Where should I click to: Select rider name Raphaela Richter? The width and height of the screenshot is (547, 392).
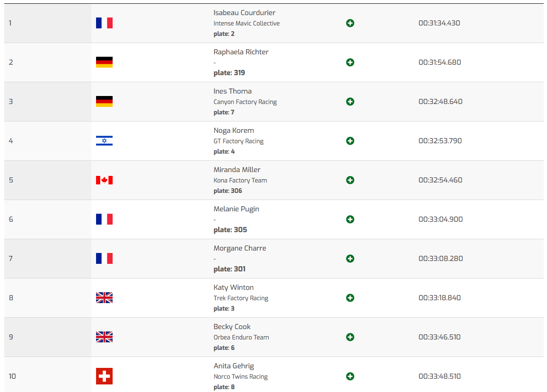[241, 52]
